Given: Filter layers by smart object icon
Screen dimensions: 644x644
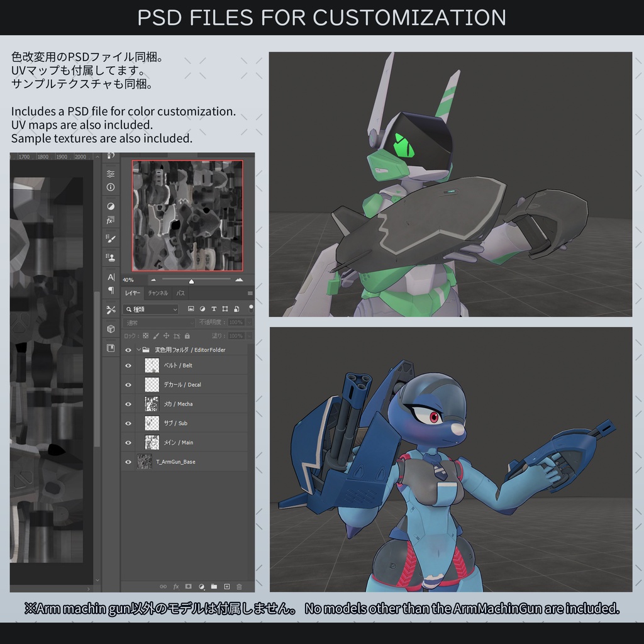Looking at the screenshot, I should (x=236, y=309).
